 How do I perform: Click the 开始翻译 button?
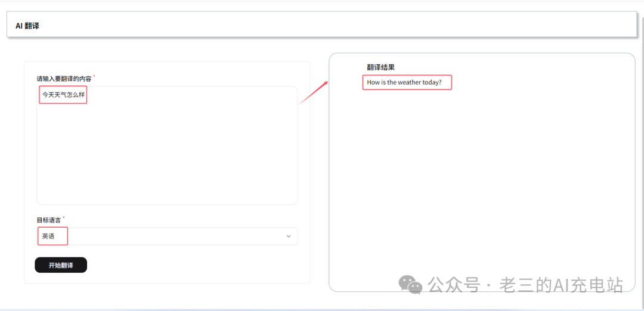coord(61,265)
